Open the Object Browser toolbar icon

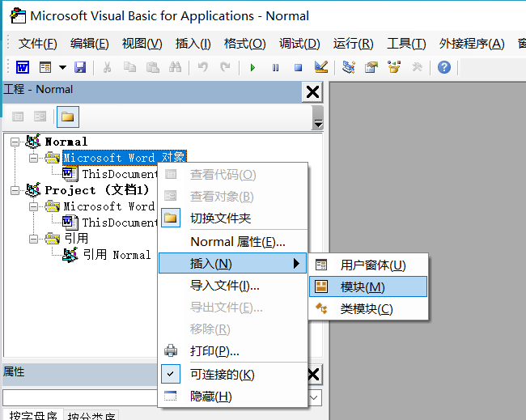tap(394, 67)
